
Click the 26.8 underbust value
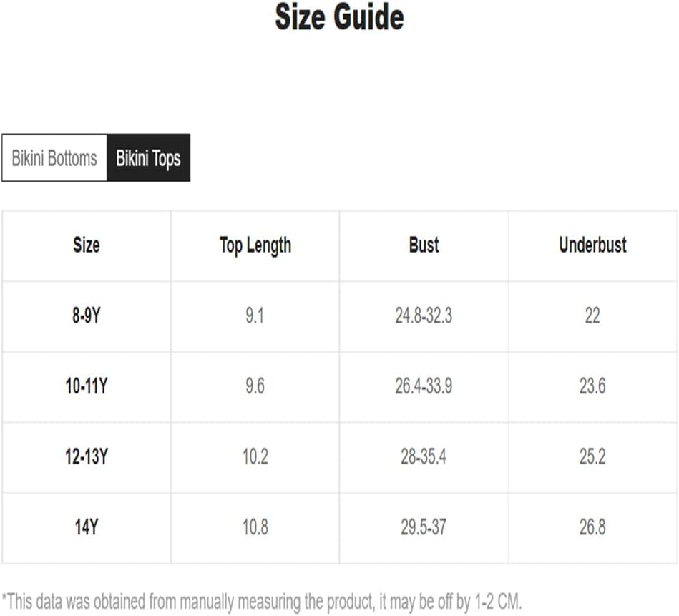click(592, 527)
